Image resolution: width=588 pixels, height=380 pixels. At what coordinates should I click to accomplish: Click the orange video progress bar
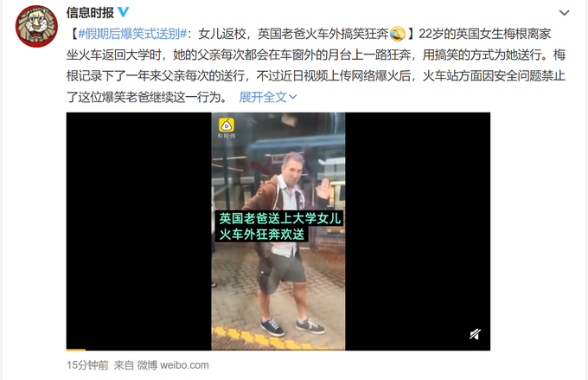pos(76,350)
